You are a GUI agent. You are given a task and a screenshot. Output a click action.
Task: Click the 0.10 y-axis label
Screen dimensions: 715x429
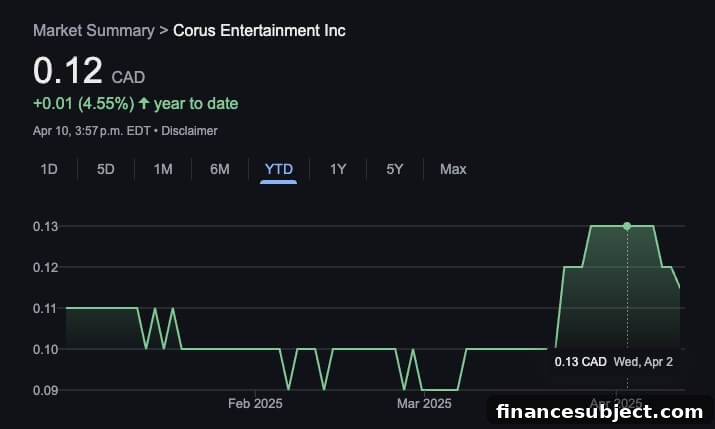click(46, 350)
